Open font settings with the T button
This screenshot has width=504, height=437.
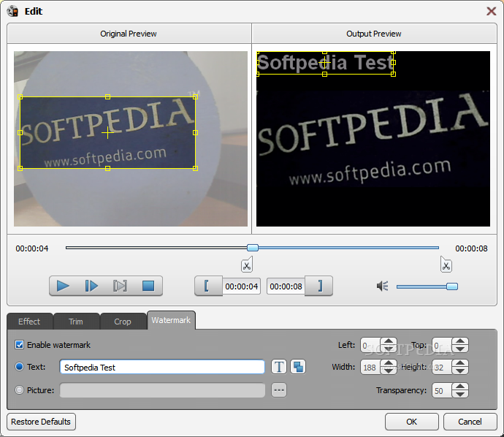pyautogui.click(x=279, y=367)
